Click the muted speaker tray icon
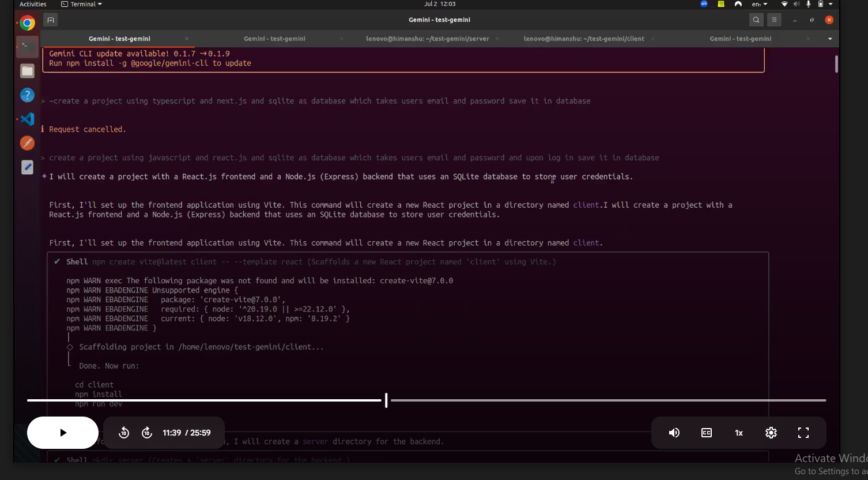This screenshot has height=480, width=868. click(797, 4)
